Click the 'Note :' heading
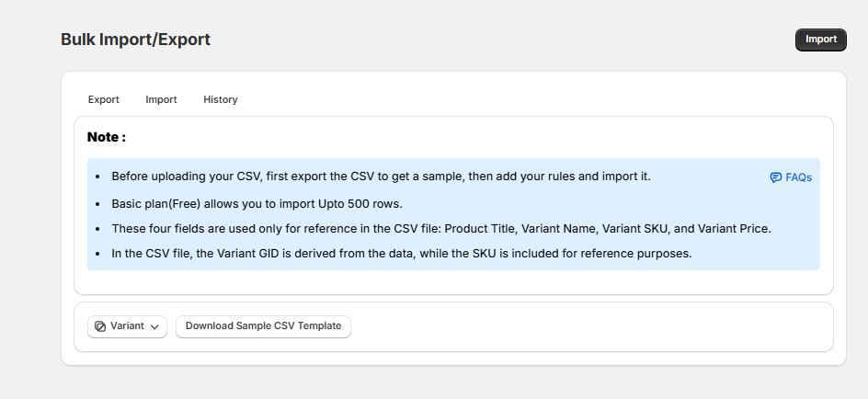 click(x=107, y=137)
